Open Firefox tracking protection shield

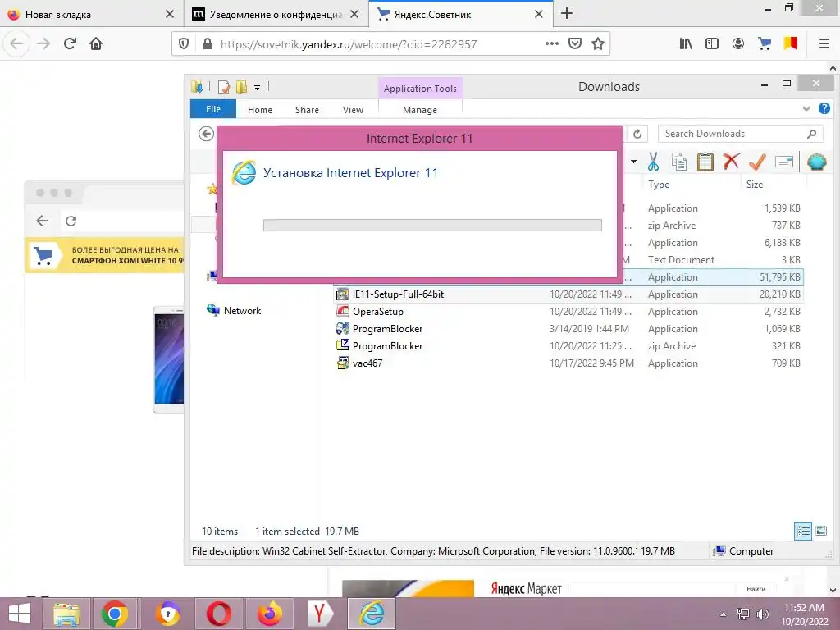(183, 44)
